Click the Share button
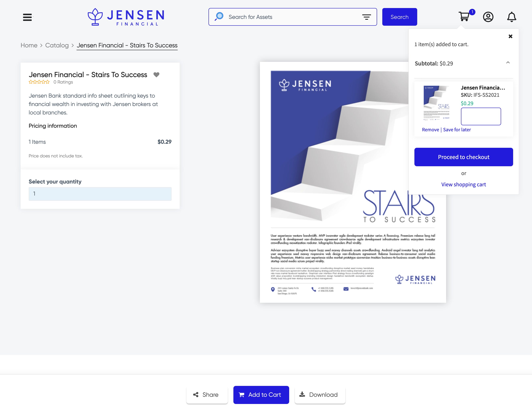The width and height of the screenshot is (532, 413). coord(207,395)
